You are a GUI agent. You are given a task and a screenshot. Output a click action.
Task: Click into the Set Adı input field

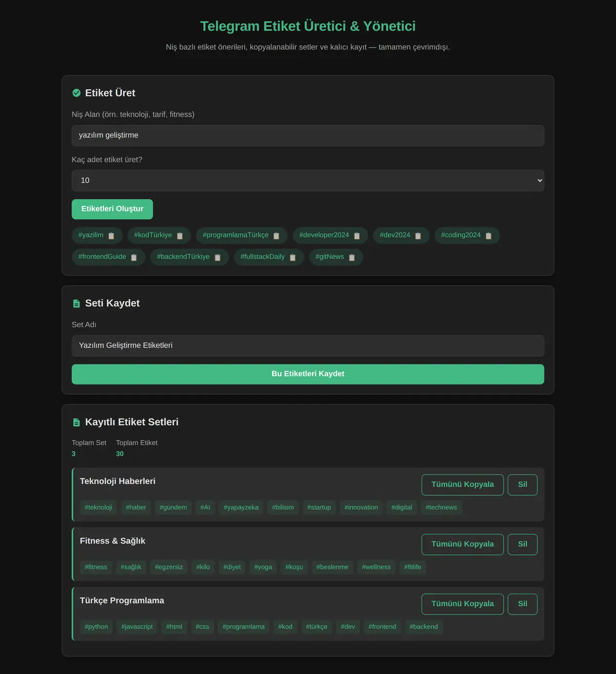(308, 346)
